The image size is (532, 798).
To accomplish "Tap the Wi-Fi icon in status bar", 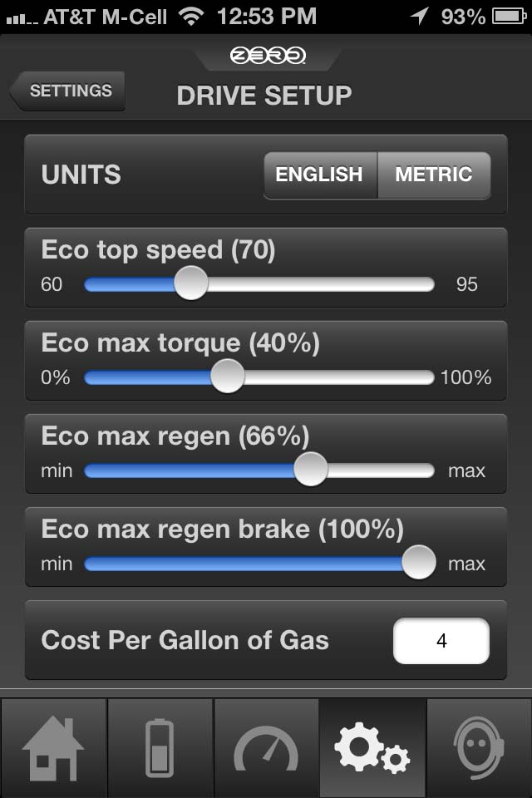I will tap(190, 16).
